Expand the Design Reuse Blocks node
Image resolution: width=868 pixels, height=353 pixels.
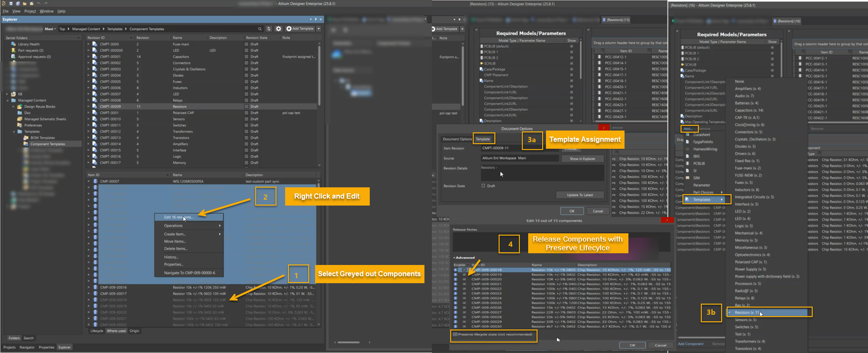13,106
